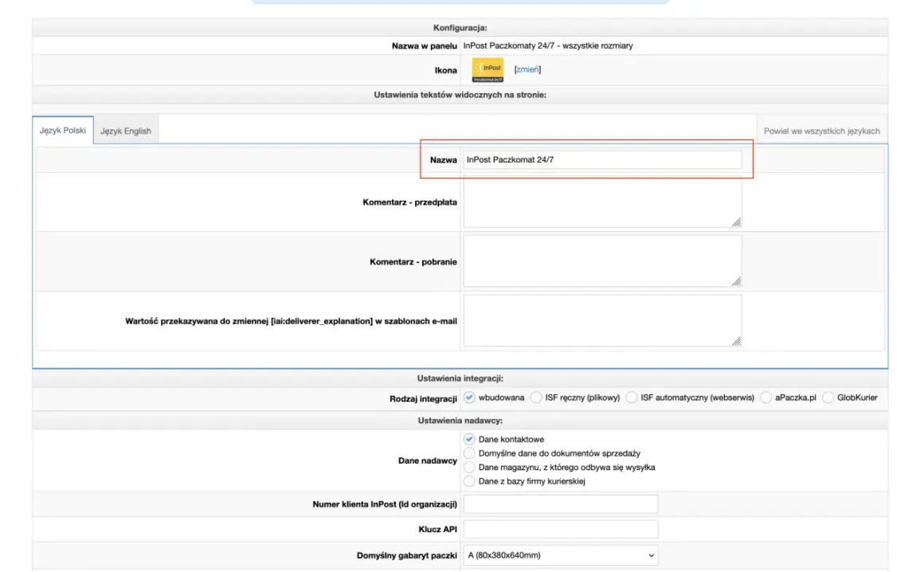This screenshot has width=924, height=572.
Task: Click the Klucz API input field
Action: point(561,529)
